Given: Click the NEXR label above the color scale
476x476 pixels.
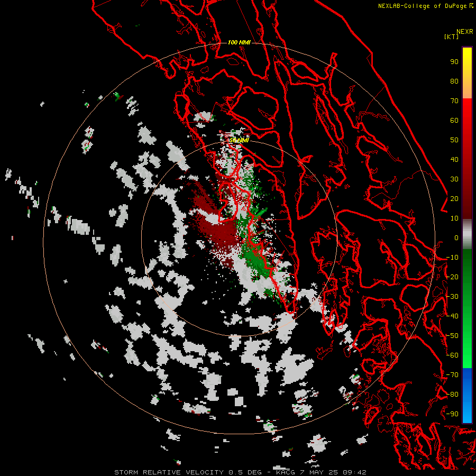Looking at the screenshot, I should tap(464, 32).
